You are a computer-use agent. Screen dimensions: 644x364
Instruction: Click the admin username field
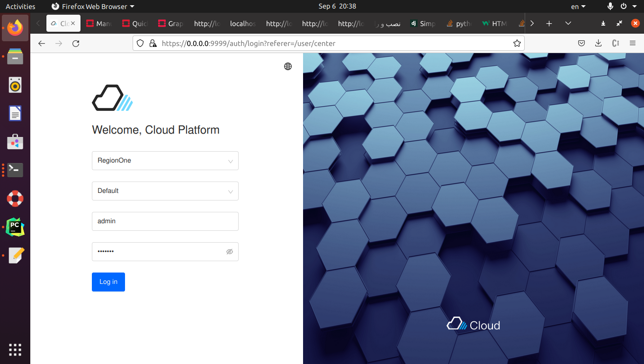point(165,221)
